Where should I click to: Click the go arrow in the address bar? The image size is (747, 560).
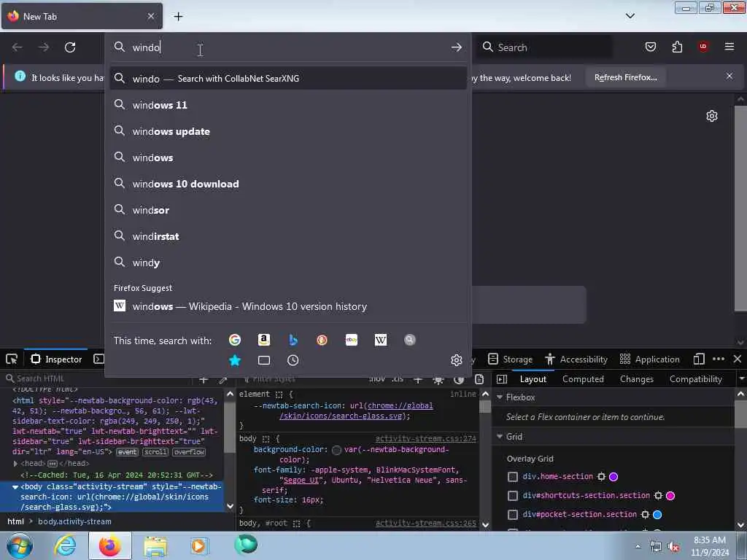click(457, 47)
